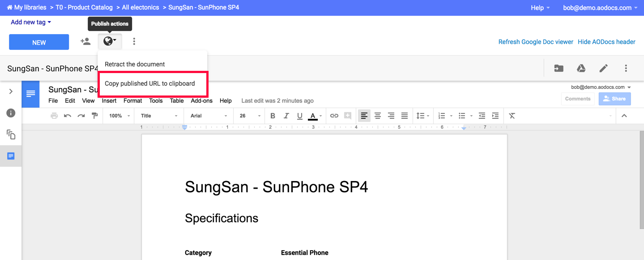Open the more options dots beside globe
Image resolution: width=644 pixels, height=260 pixels.
[134, 42]
